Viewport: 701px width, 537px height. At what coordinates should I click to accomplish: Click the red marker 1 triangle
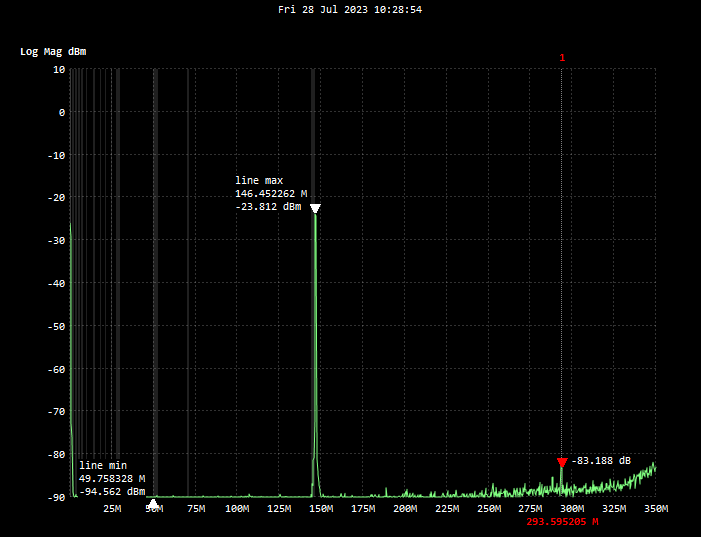click(562, 462)
